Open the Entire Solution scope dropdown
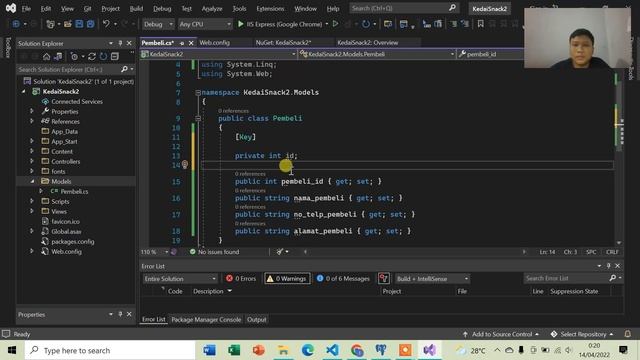This screenshot has width=640, height=360. click(180, 278)
